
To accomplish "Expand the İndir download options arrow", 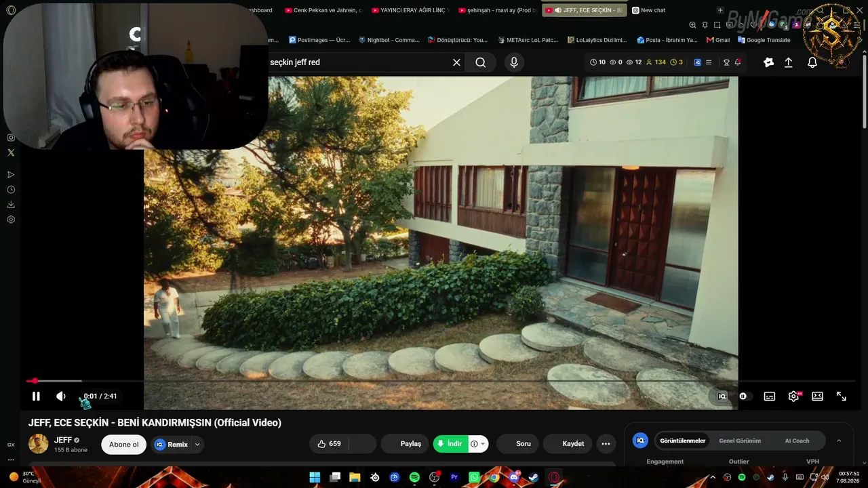I will click(x=483, y=444).
